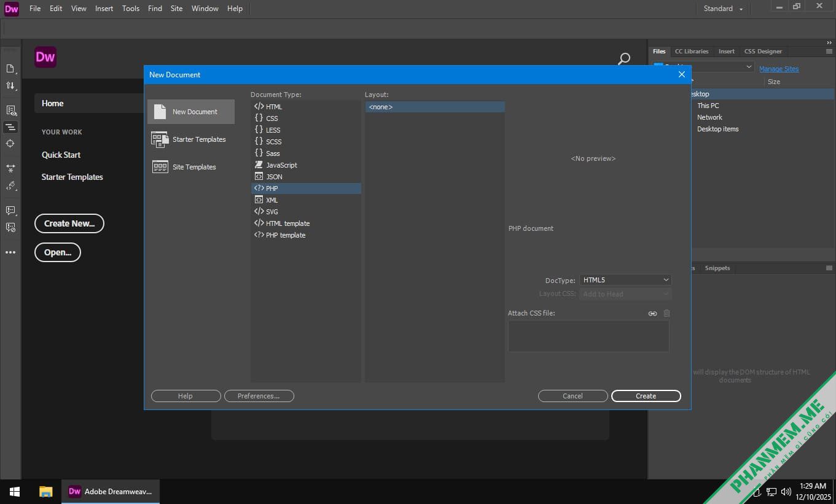Click the code bracket pencil icon in left toolbar
The width and height of the screenshot is (836, 504).
[10, 185]
